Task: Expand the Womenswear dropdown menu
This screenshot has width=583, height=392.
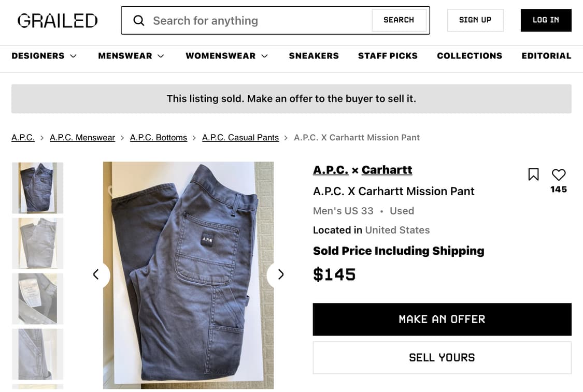Action: [226, 56]
